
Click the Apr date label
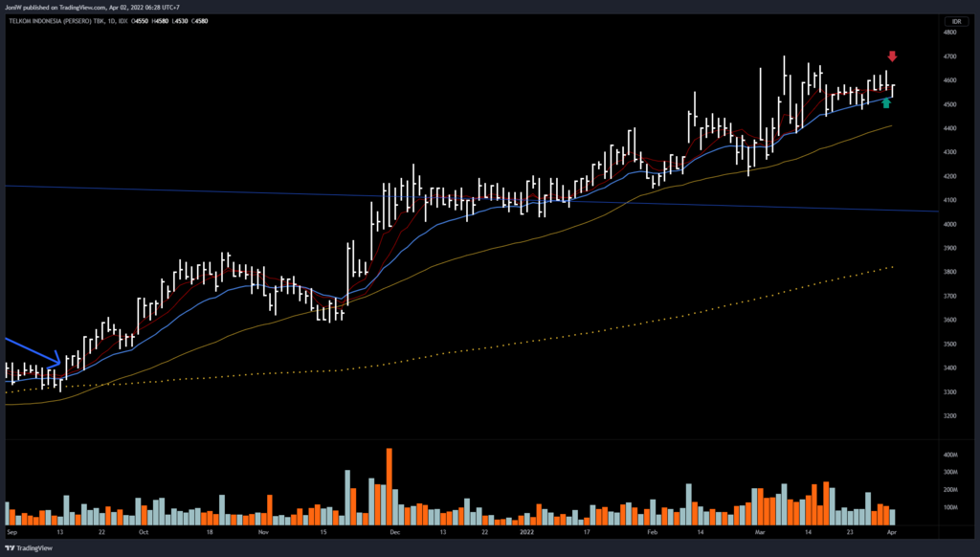pyautogui.click(x=892, y=529)
